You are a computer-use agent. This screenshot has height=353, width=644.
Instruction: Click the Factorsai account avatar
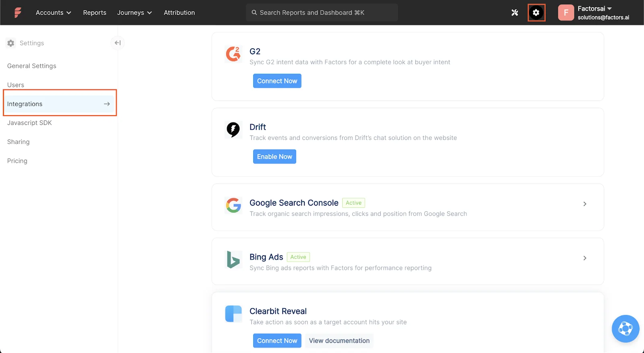point(566,12)
